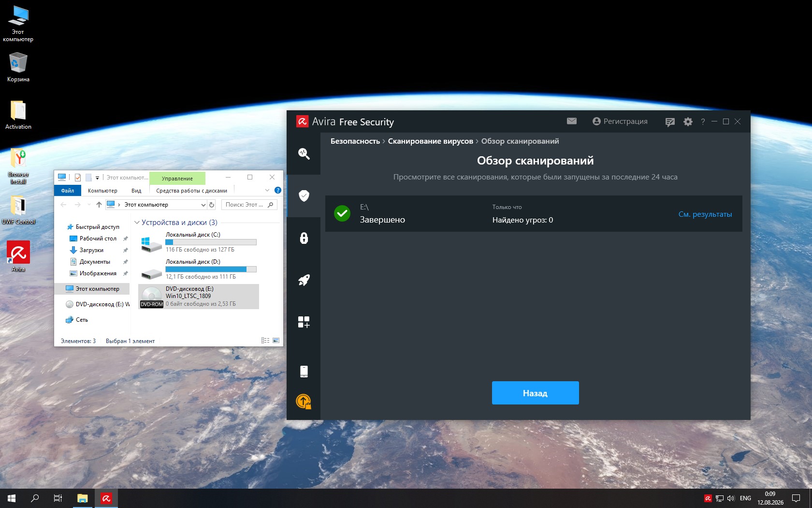This screenshot has height=508, width=812.
Task: Click the orange upgrade arrow icon in Avira
Action: (x=304, y=401)
